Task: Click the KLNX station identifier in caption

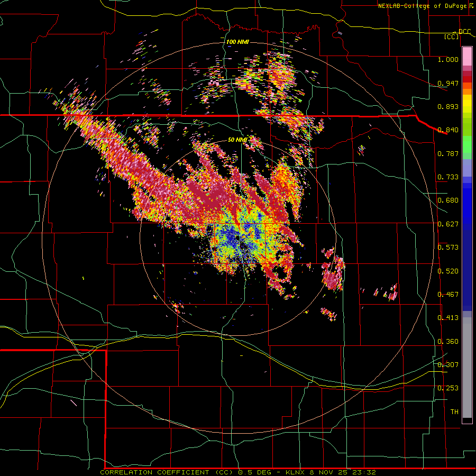Action: 295,472
